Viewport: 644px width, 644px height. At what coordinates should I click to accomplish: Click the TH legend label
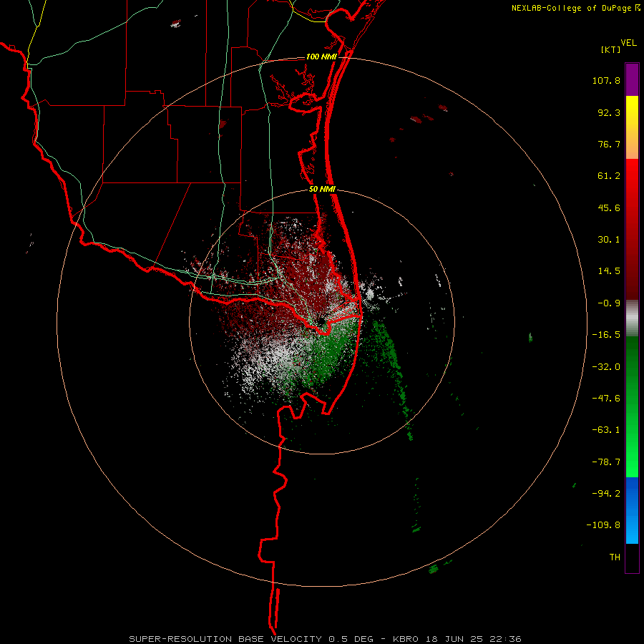pos(615,557)
